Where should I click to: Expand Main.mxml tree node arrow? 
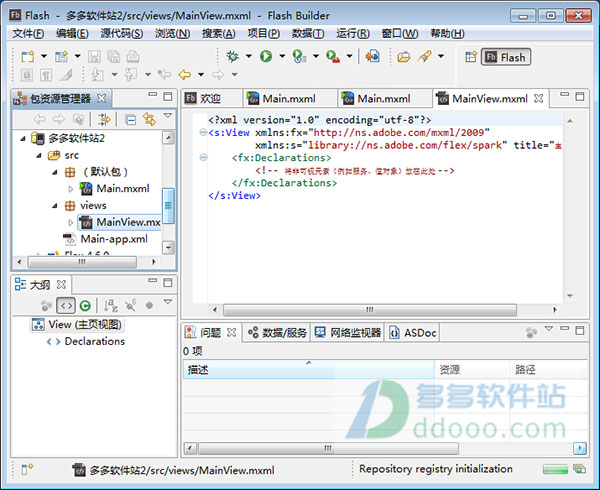[x=71, y=189]
